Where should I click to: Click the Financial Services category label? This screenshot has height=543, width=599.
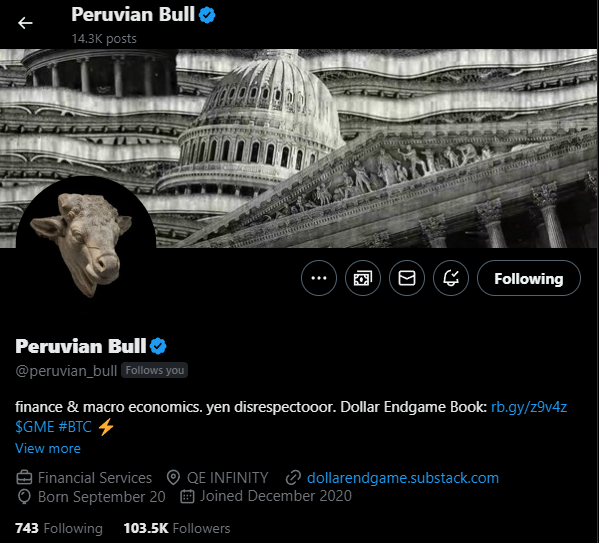pyautogui.click(x=95, y=478)
